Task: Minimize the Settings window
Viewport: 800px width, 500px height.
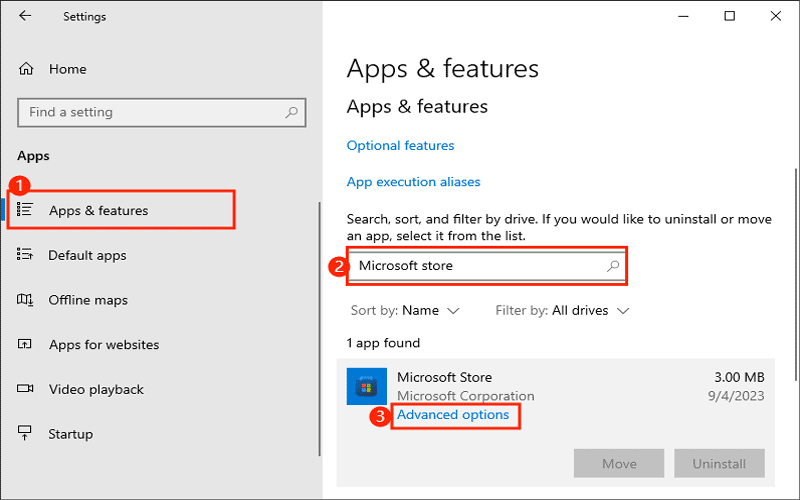Action: point(683,16)
